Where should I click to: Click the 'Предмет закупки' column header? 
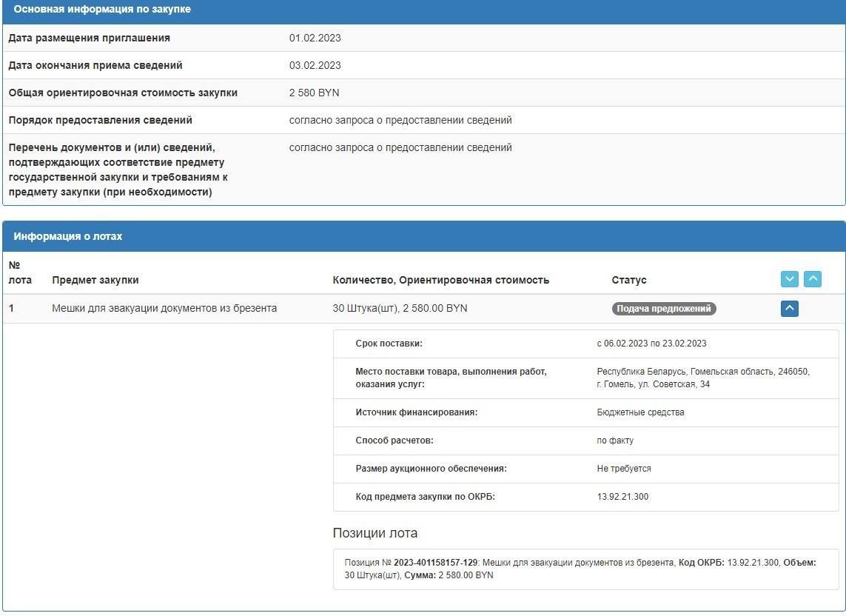(x=95, y=280)
